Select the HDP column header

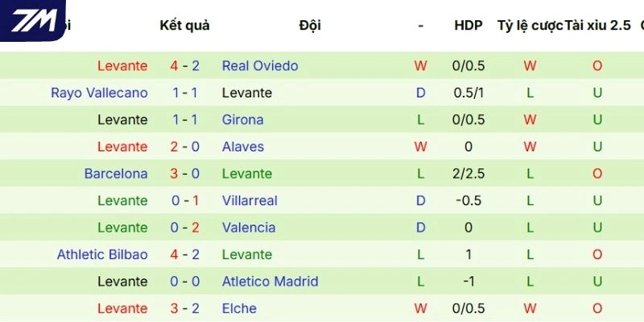click(x=468, y=25)
